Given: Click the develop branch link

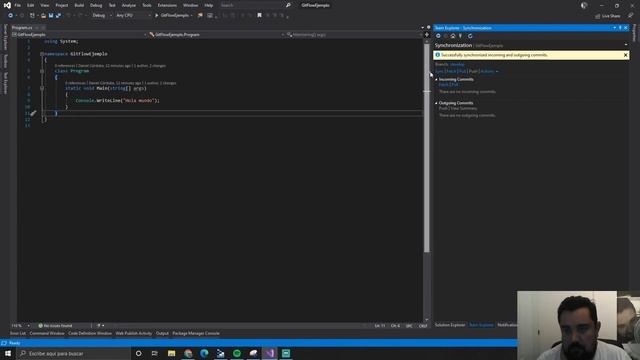Looking at the screenshot, I should tap(457, 64).
